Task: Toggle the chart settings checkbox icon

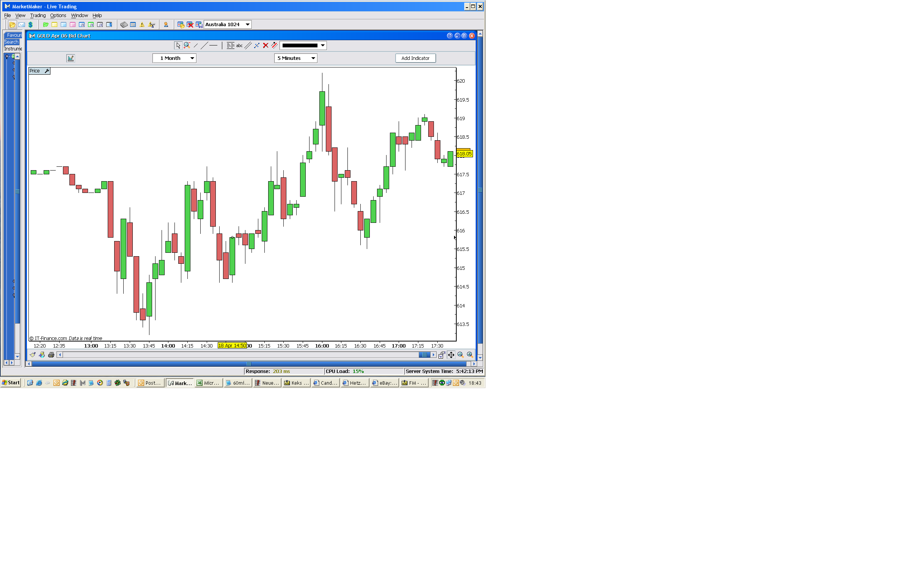Action: tap(442, 355)
